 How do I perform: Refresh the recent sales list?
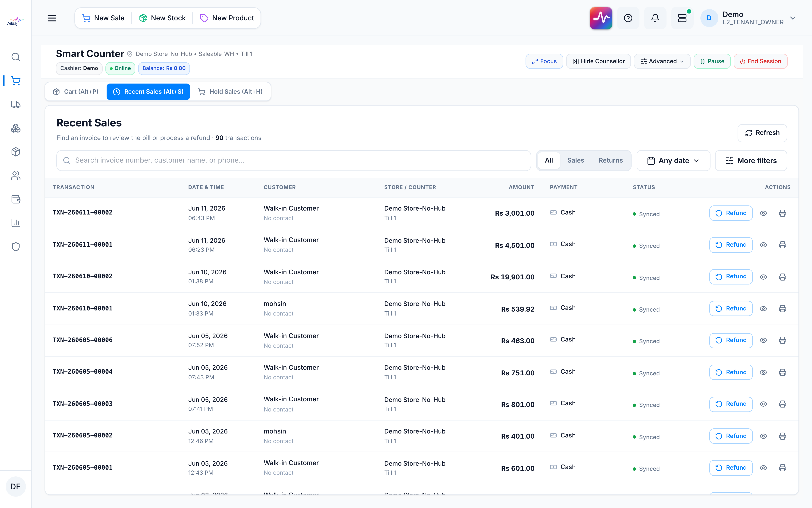coord(762,133)
